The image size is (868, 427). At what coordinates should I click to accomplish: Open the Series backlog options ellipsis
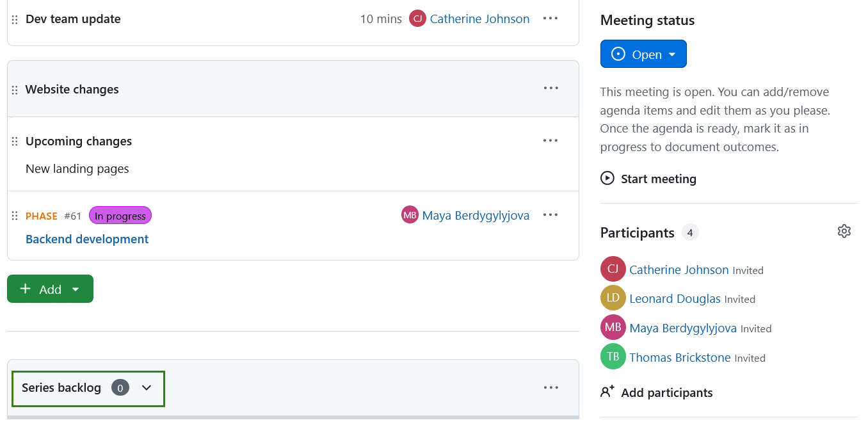(x=551, y=387)
